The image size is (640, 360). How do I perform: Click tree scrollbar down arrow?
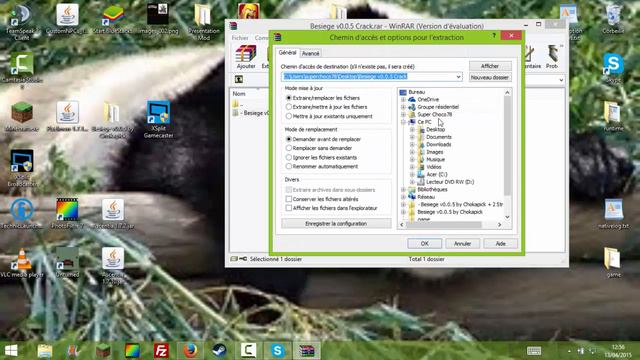pyautogui.click(x=507, y=217)
